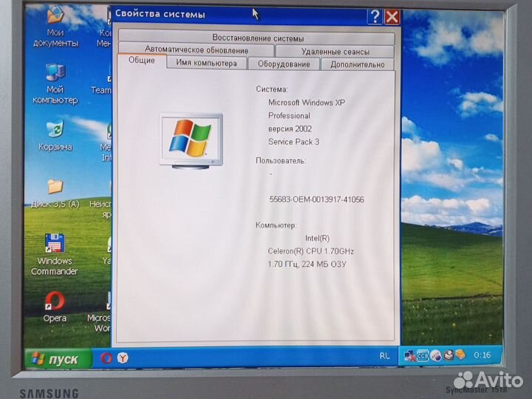Click the question mark help button in title bar

coord(375,16)
